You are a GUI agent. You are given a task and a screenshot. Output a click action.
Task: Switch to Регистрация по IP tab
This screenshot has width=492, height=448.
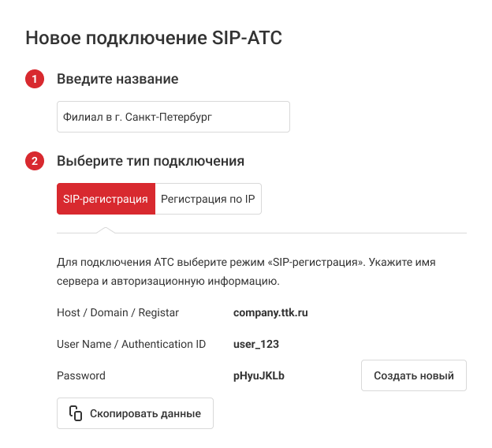click(208, 200)
